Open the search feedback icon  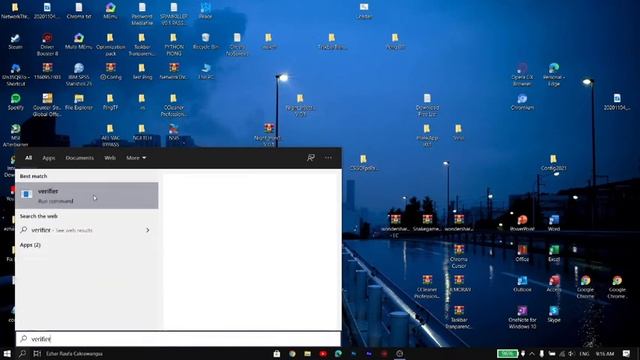point(311,158)
